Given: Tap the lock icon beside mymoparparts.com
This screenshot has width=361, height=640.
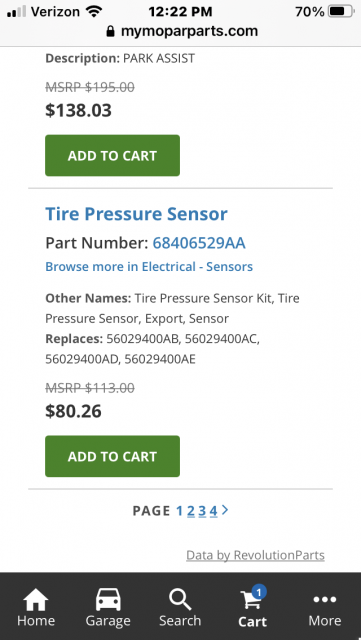Looking at the screenshot, I should 110,31.
